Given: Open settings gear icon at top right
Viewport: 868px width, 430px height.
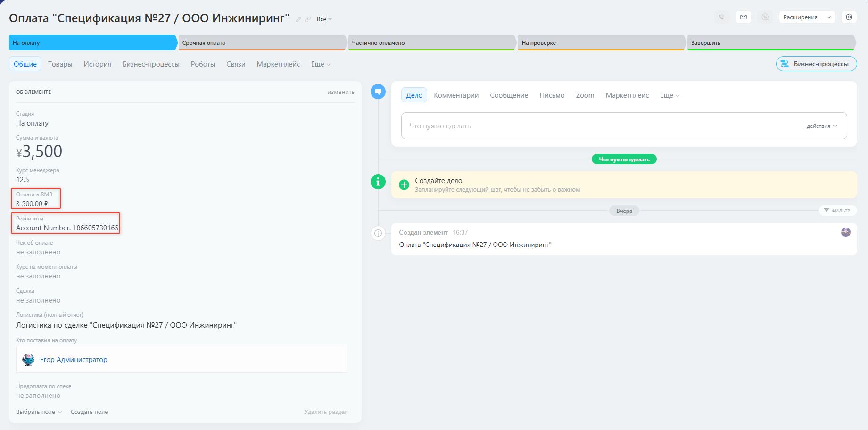Looking at the screenshot, I should (x=849, y=17).
